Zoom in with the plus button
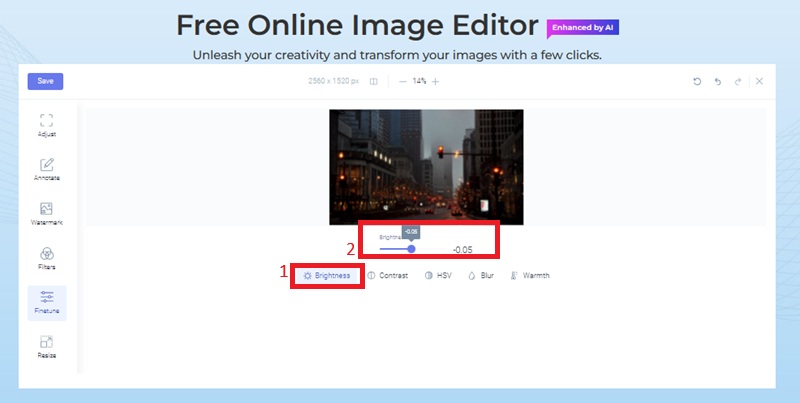This screenshot has width=800, height=403. coord(435,81)
